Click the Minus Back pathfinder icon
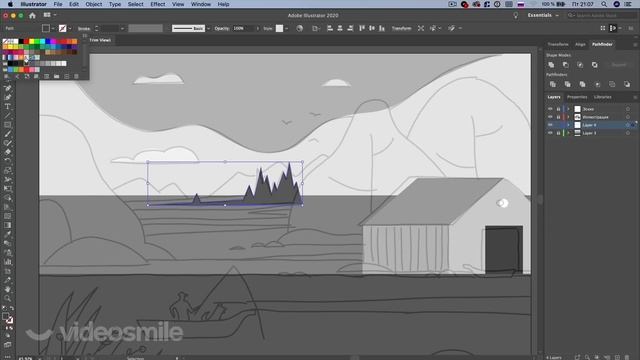Screen dimensions: 640x360 627,84
